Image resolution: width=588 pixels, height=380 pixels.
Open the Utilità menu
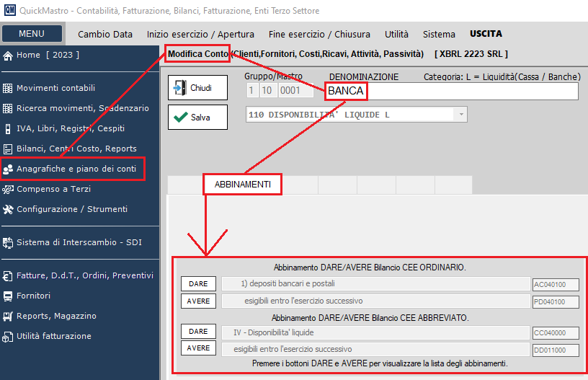click(396, 34)
